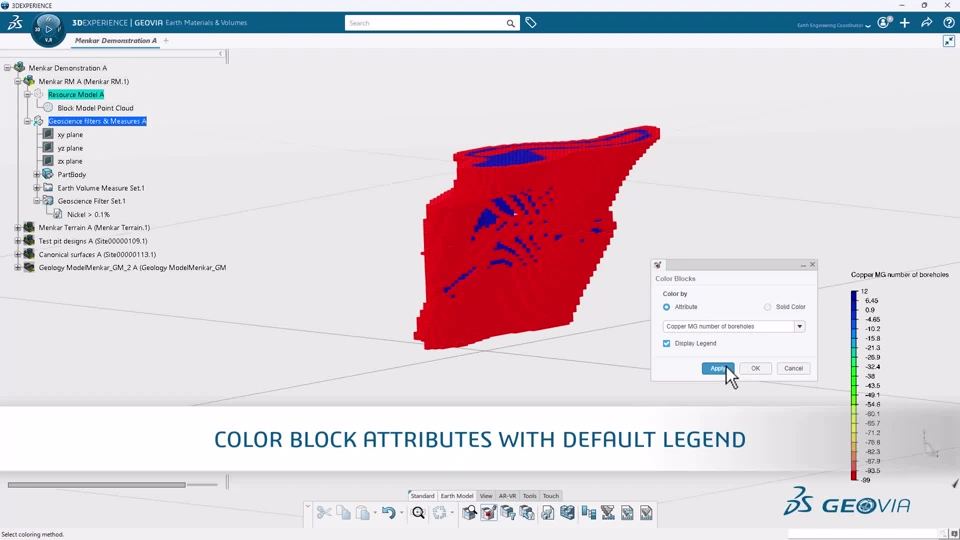Select the Menkar Demonstration A document tab
Screen dimensions: 960x540
tap(116, 40)
